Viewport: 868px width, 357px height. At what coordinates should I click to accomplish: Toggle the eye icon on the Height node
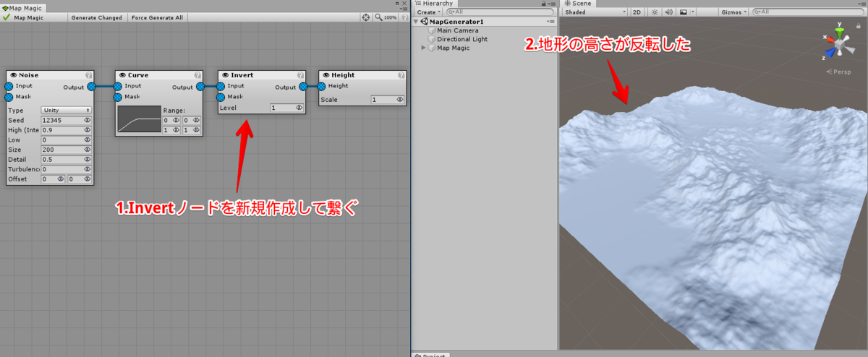click(325, 75)
